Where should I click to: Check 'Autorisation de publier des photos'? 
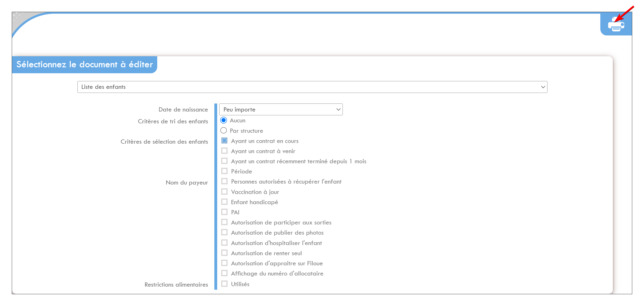coord(224,233)
